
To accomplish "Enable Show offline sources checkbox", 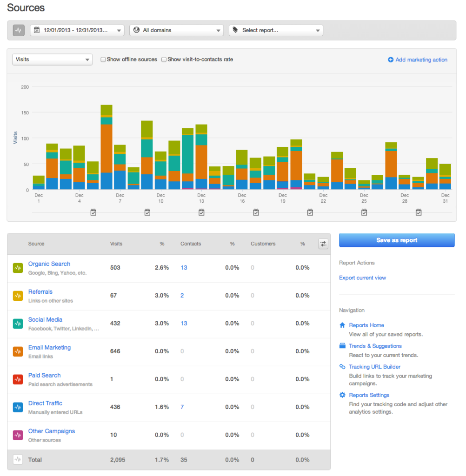I will click(103, 59).
